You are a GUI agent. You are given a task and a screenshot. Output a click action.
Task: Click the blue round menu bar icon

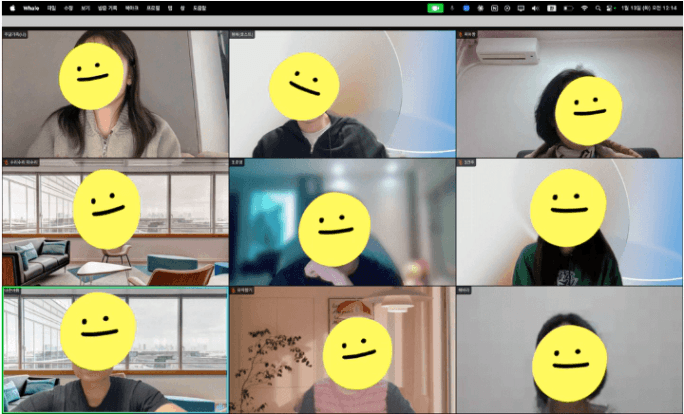(466, 8)
